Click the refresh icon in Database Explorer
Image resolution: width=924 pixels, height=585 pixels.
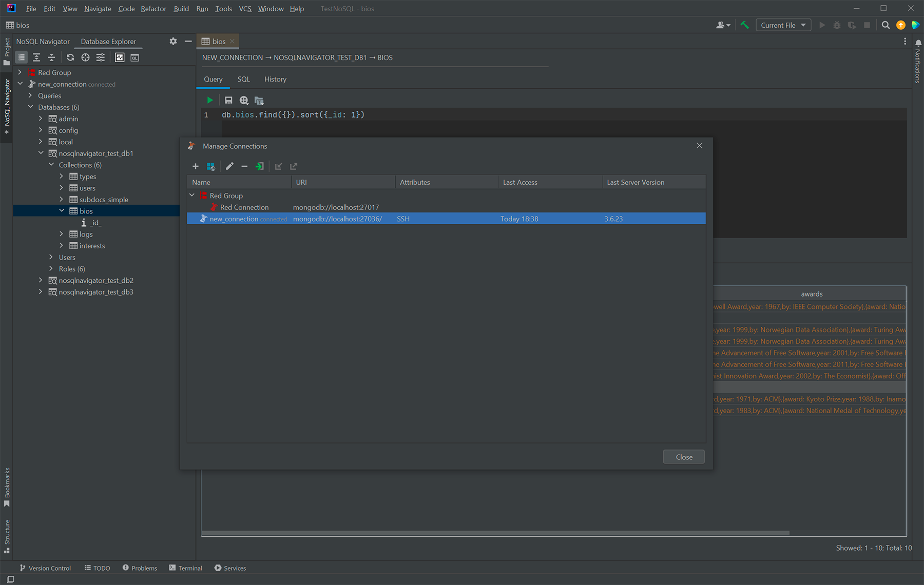(x=70, y=57)
